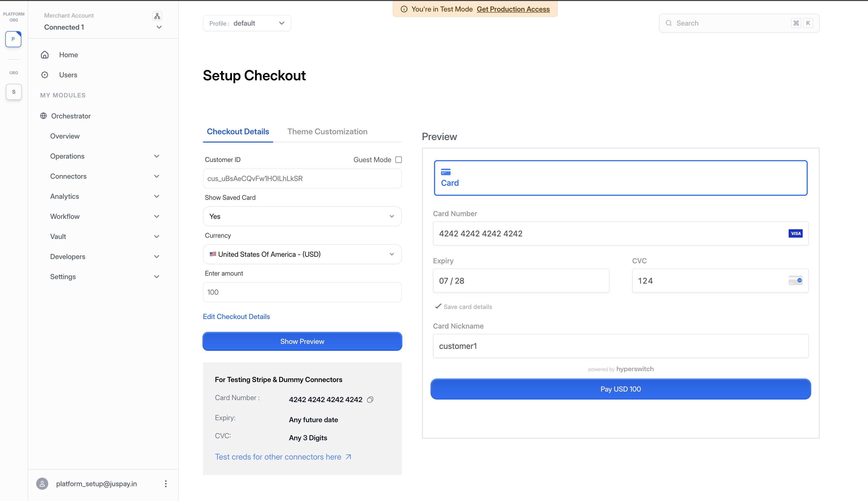This screenshot has width=868, height=501.
Task: Select the org S avatar
Action: point(14,92)
